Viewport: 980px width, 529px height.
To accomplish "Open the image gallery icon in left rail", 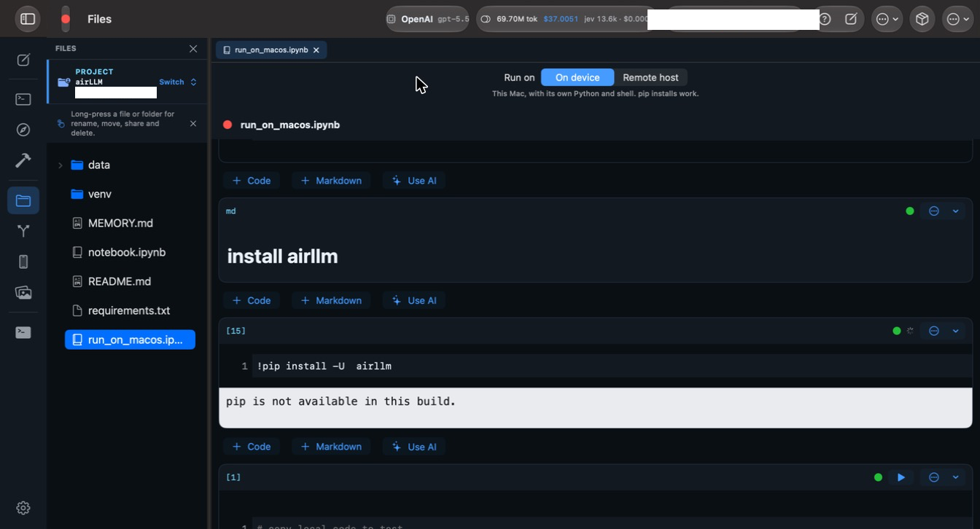I will click(23, 293).
